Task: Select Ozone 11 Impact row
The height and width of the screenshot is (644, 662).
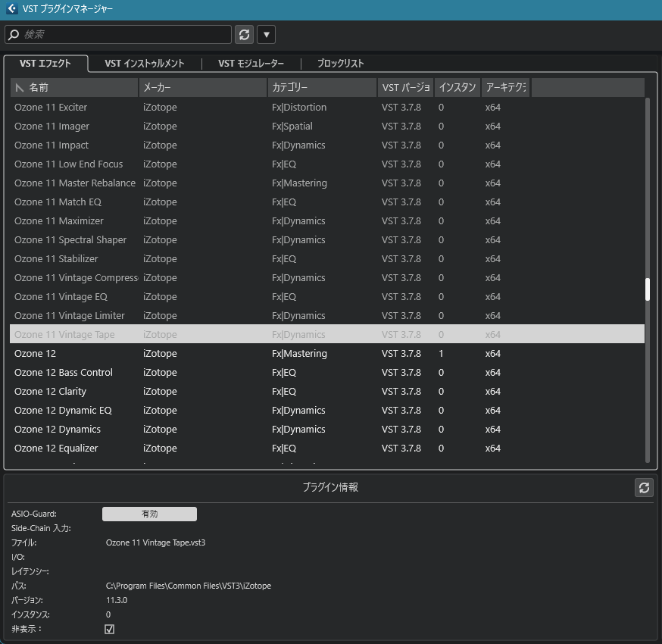Action: pos(327,145)
